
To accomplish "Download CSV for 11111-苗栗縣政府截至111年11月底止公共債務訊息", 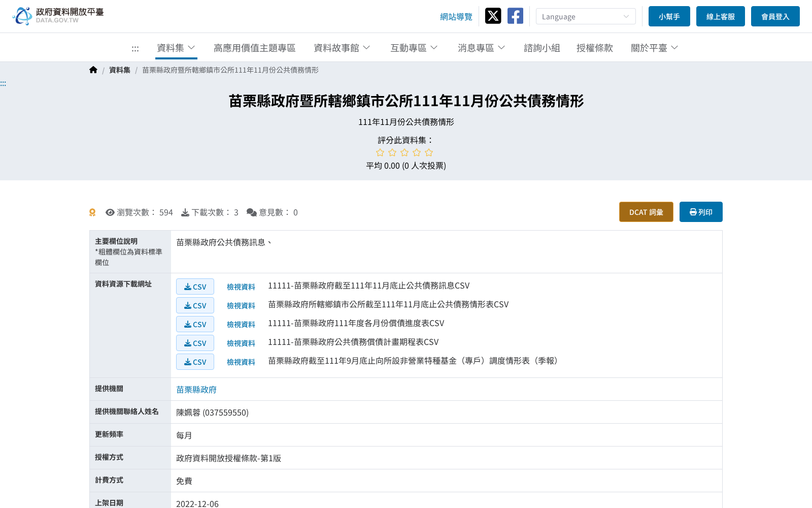I will tap(195, 287).
